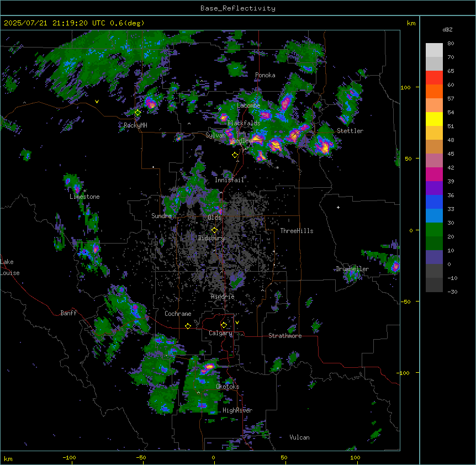Click the Lacombe map label

[x=248, y=105]
